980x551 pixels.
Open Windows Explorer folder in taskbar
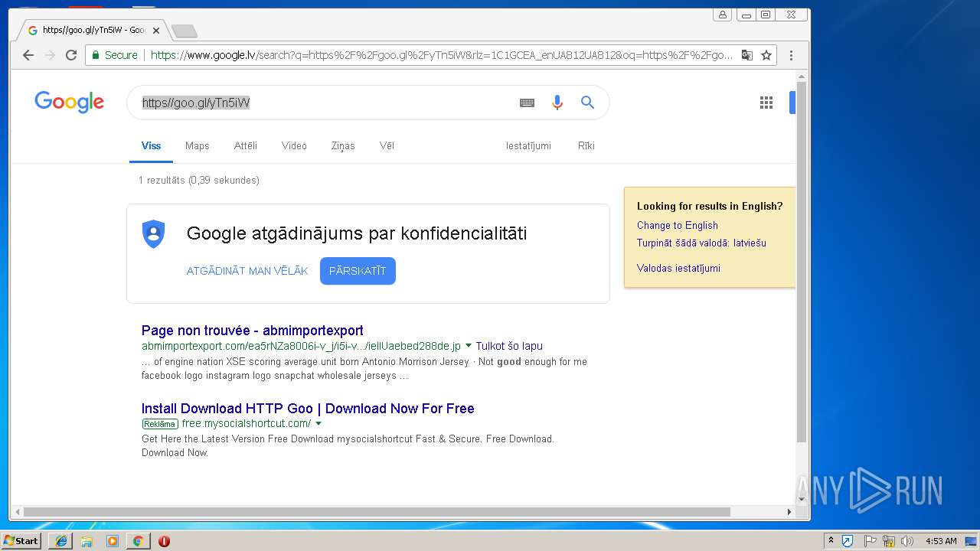click(87, 541)
